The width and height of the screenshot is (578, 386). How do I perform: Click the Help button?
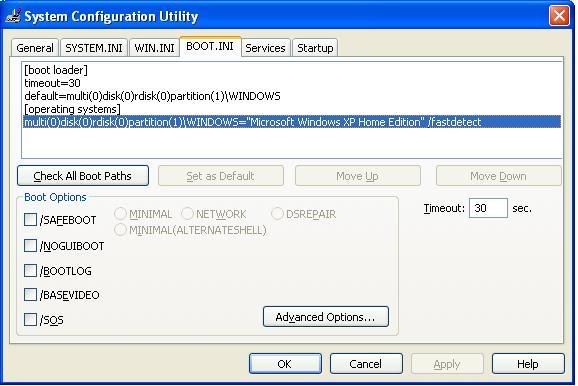click(x=528, y=364)
